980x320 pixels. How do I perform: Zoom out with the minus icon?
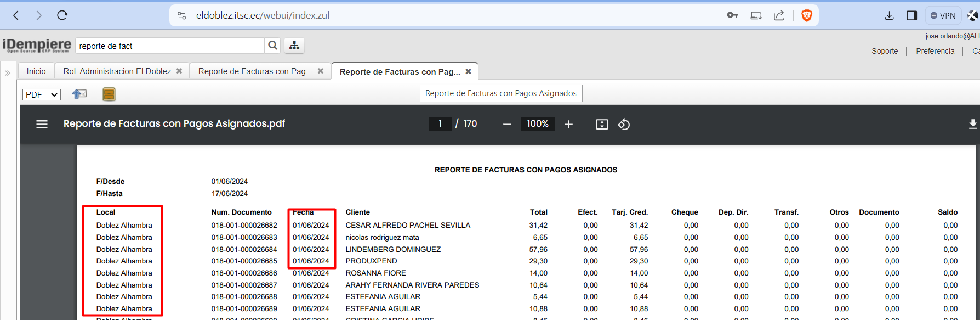tap(507, 125)
